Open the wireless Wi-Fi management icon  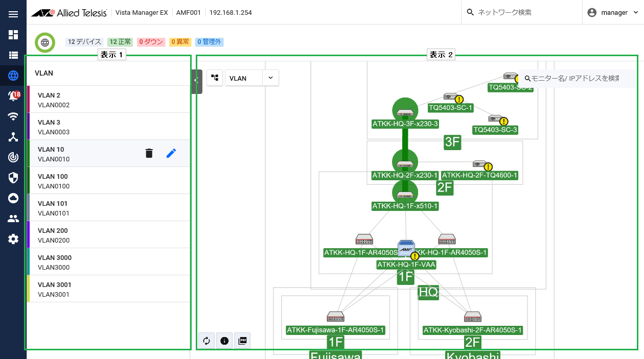click(13, 116)
